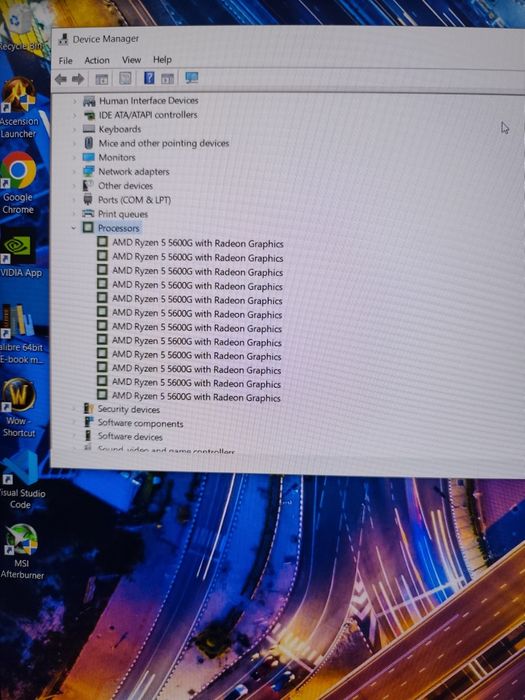Click the Show/Hide console tree toolbar icon
Image resolution: width=525 pixels, height=700 pixels.
click(102, 79)
